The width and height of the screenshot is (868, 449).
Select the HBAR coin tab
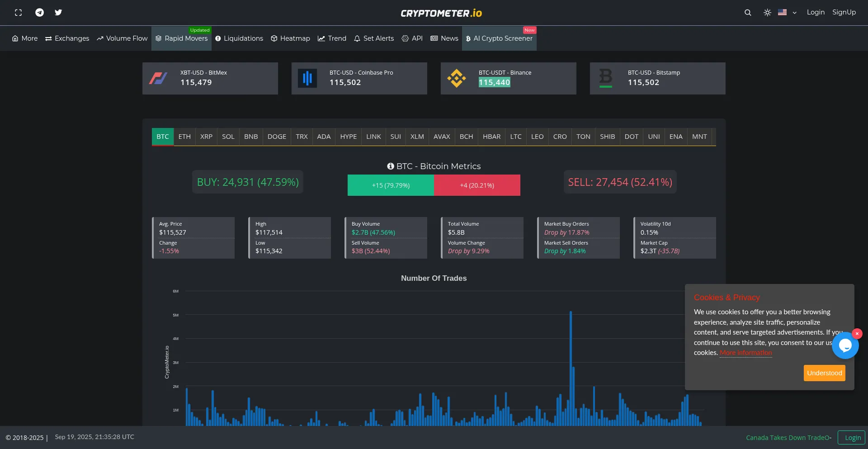point(492,137)
